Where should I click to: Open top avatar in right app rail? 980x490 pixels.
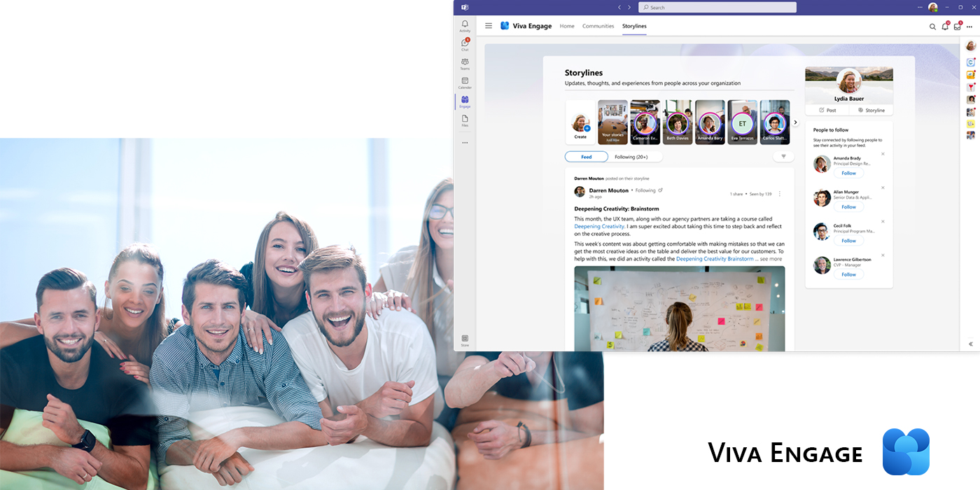pos(970,46)
